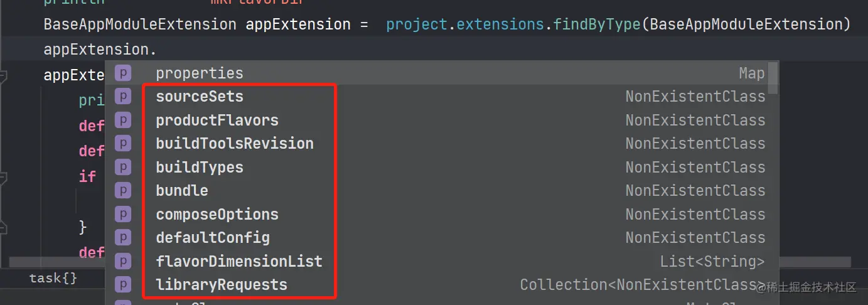This screenshot has height=305, width=868.
Task: Click the property icon beside bundle
Action: 123,190
